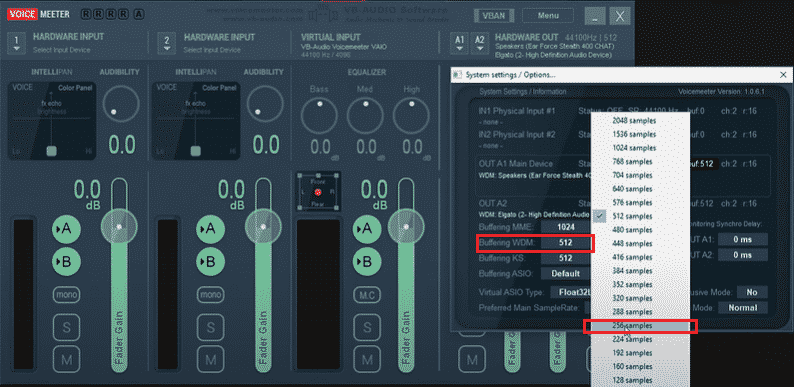This screenshot has width=794, height=387.
Task: Open the Buffering MME 1024 selector
Action: tap(566, 227)
